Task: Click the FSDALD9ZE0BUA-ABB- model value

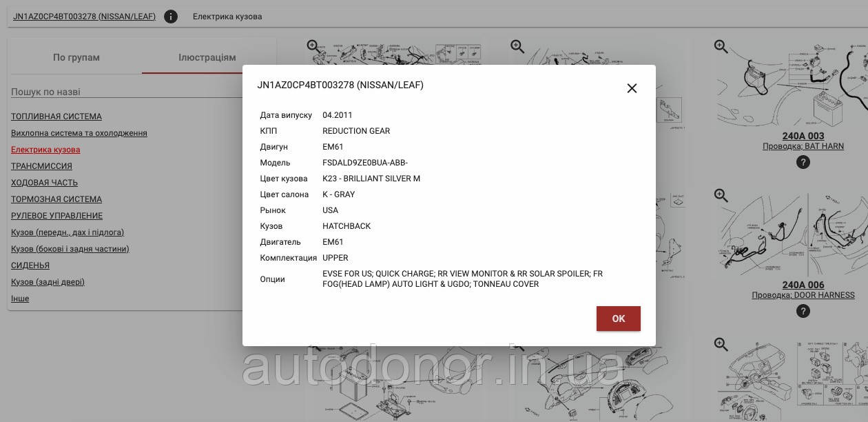Action: tap(365, 163)
